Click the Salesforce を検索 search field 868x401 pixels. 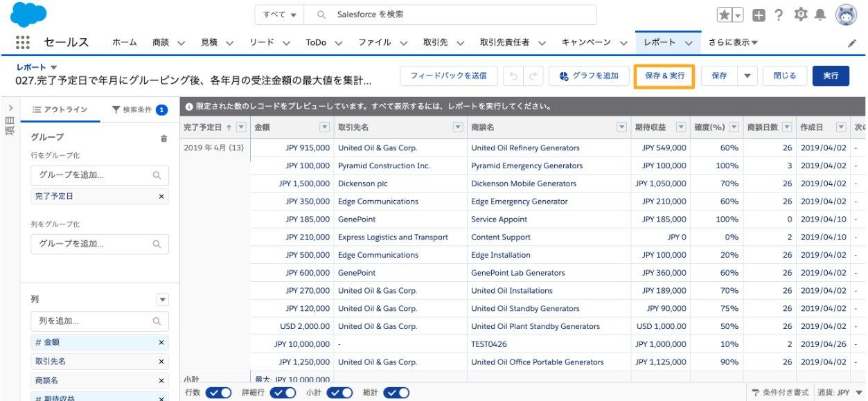[450, 15]
